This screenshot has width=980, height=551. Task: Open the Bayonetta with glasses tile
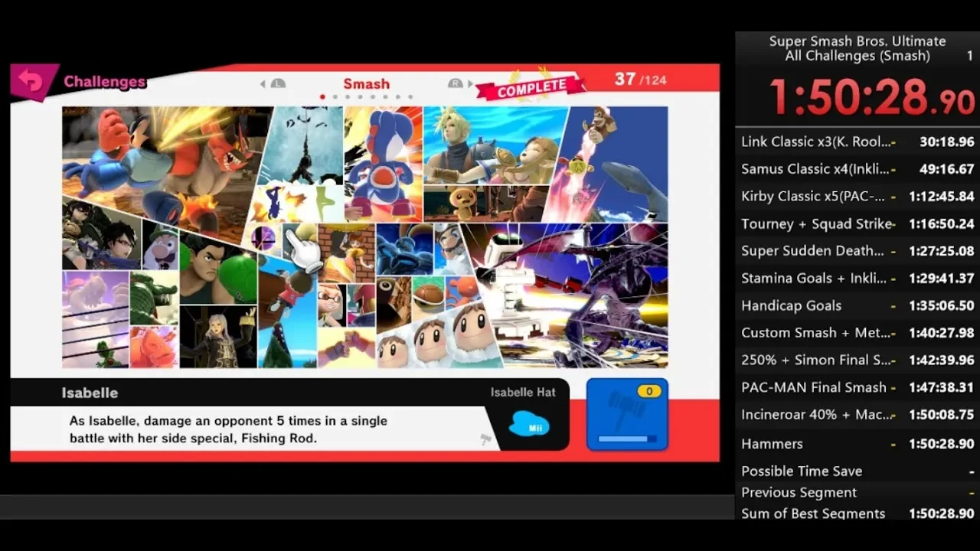[x=101, y=237]
